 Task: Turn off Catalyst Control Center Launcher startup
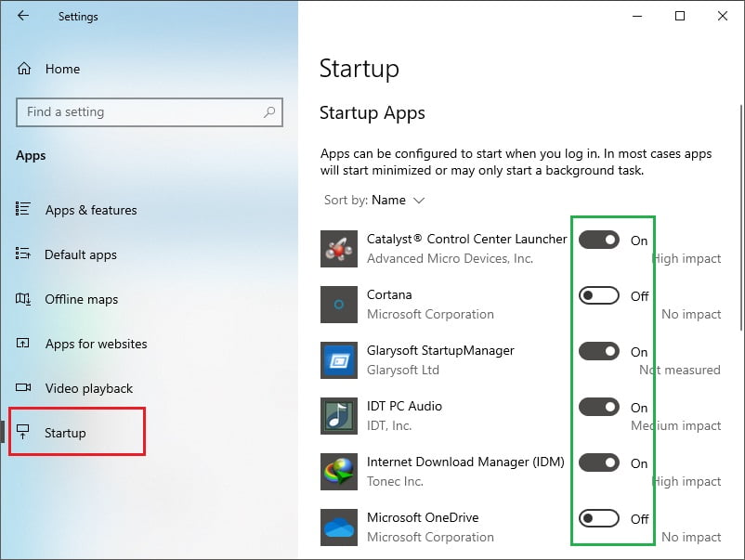tap(598, 240)
